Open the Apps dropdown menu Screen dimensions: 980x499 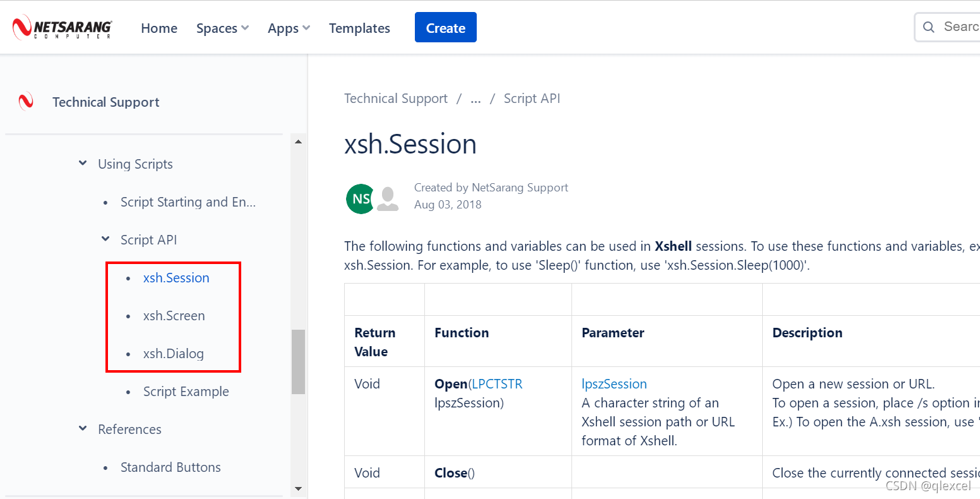289,28
